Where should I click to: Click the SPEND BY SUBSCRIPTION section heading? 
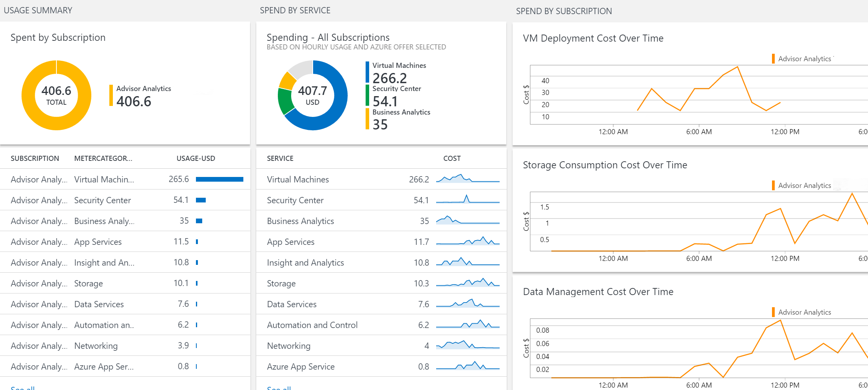click(564, 11)
